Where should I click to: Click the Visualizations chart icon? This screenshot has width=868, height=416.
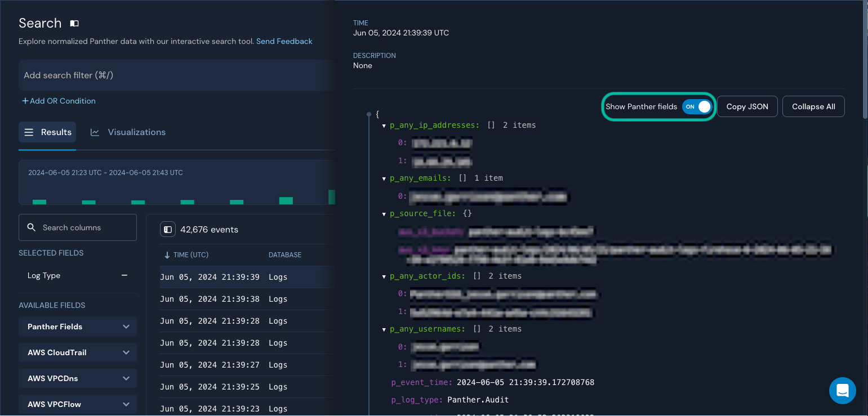click(95, 132)
